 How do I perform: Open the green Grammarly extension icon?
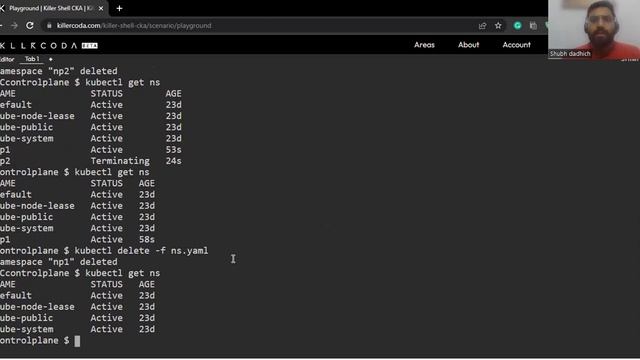(518, 26)
